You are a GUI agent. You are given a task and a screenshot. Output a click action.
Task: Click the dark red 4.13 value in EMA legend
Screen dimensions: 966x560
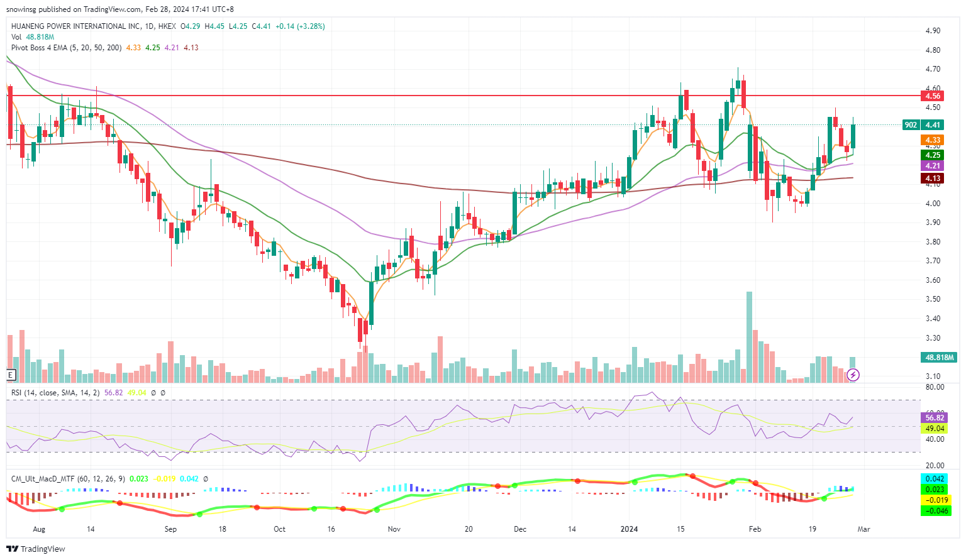pos(191,48)
